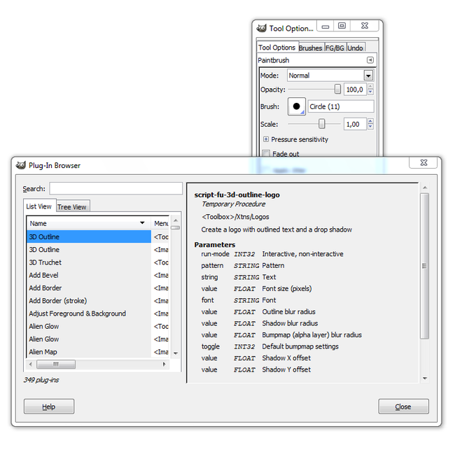The width and height of the screenshot is (476, 459).
Task: Click the Search input field
Action: pyautogui.click(x=115, y=188)
